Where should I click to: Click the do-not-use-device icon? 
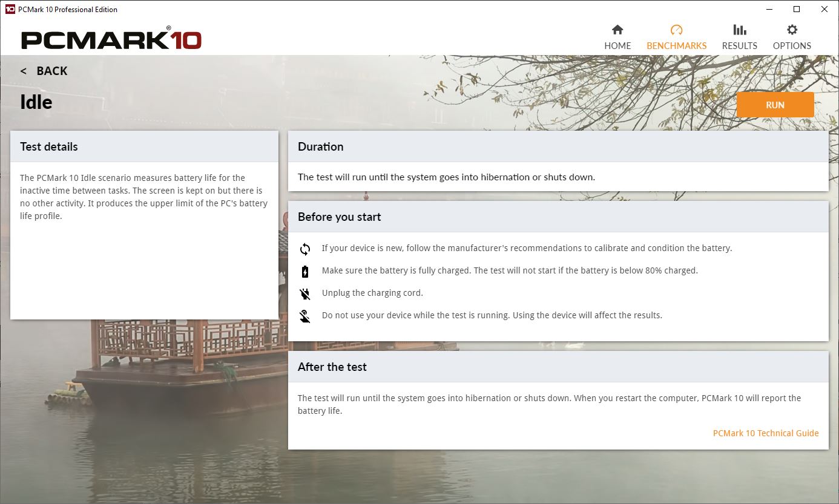pyautogui.click(x=305, y=316)
